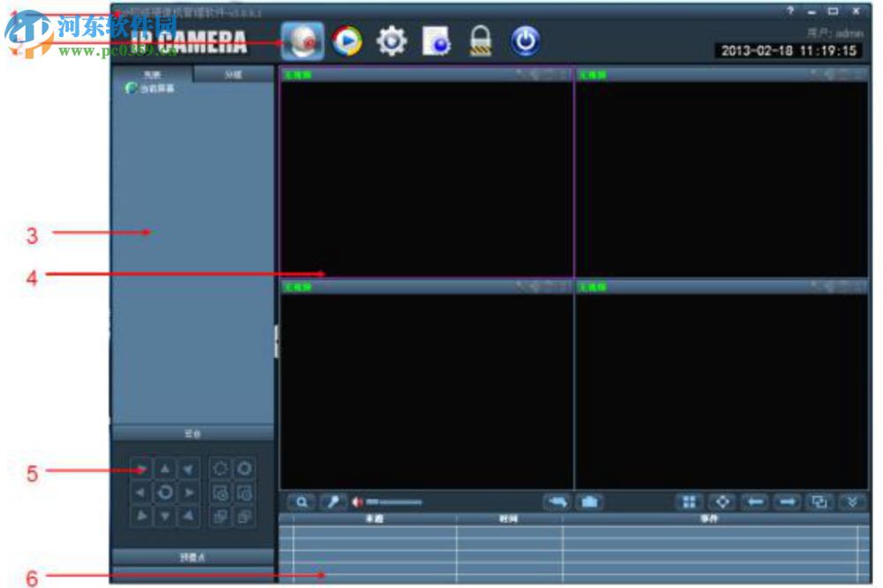Expand the panel header below PTZ controls
This screenshot has width=883, height=588.
point(192,557)
